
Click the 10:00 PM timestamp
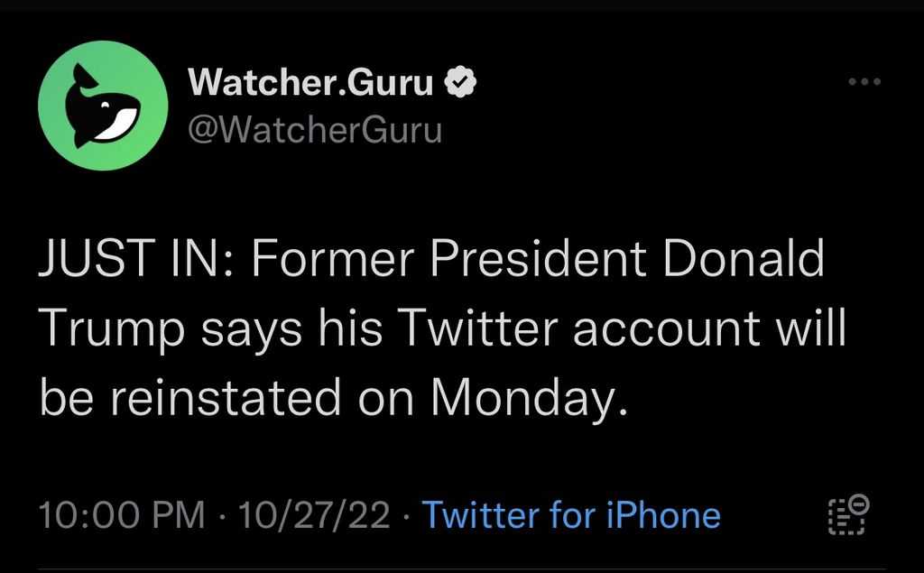(x=122, y=514)
